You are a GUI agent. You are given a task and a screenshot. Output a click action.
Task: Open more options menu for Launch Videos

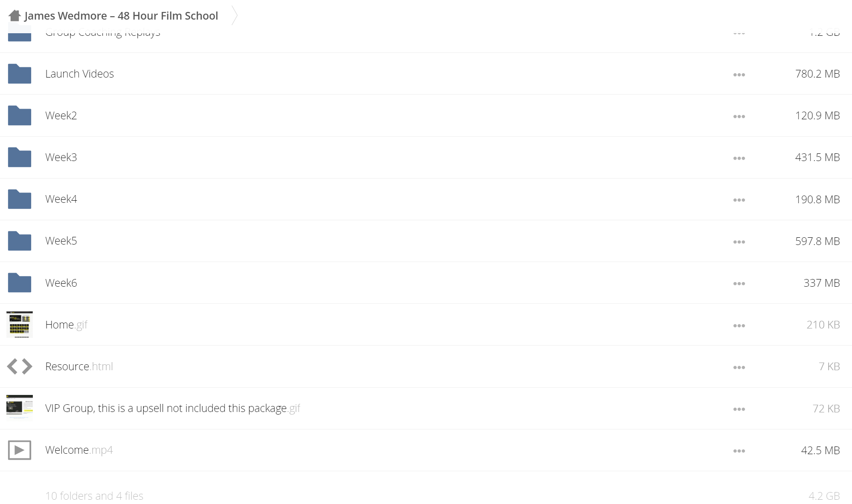[x=739, y=75]
